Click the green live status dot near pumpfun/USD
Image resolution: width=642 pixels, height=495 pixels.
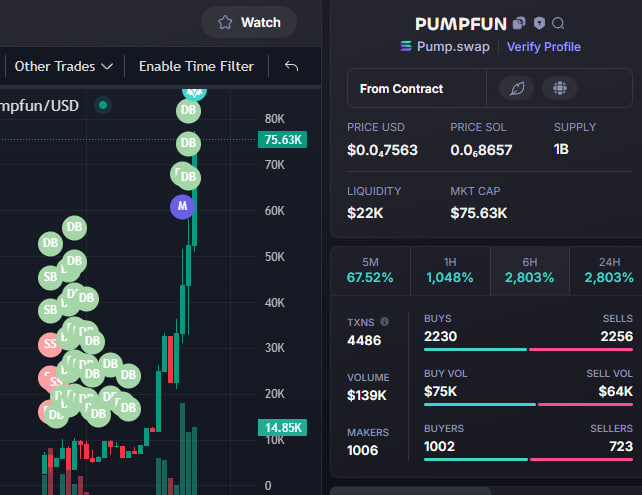tap(103, 105)
